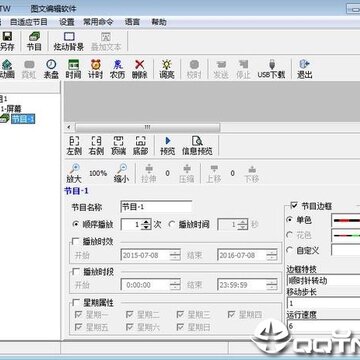
Task: Open the 调亮 brightness tool
Action: point(167,69)
